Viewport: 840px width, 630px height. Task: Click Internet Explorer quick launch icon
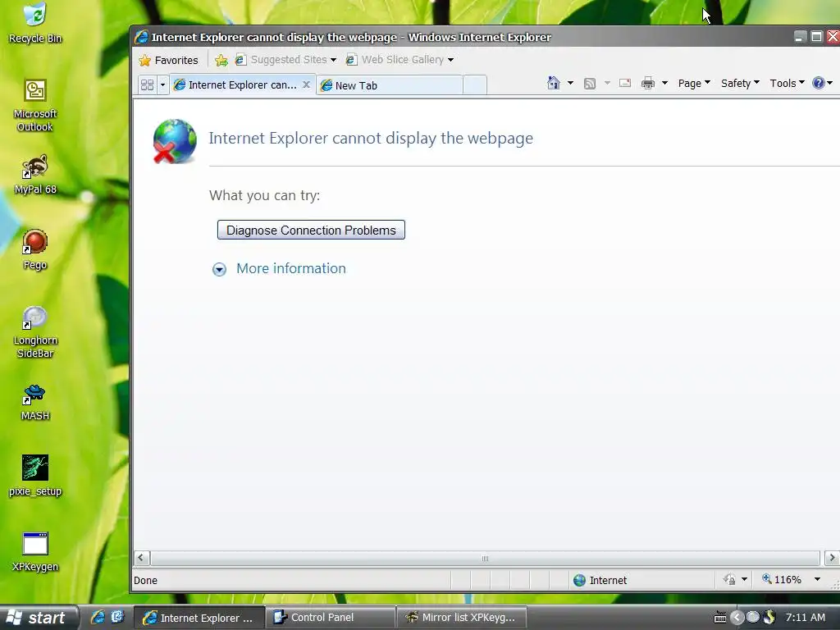[98, 617]
